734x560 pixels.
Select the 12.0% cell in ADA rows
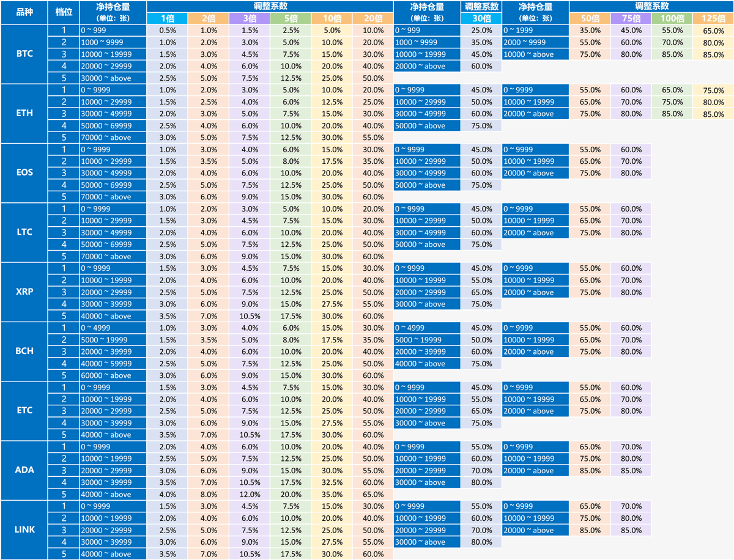click(x=250, y=494)
